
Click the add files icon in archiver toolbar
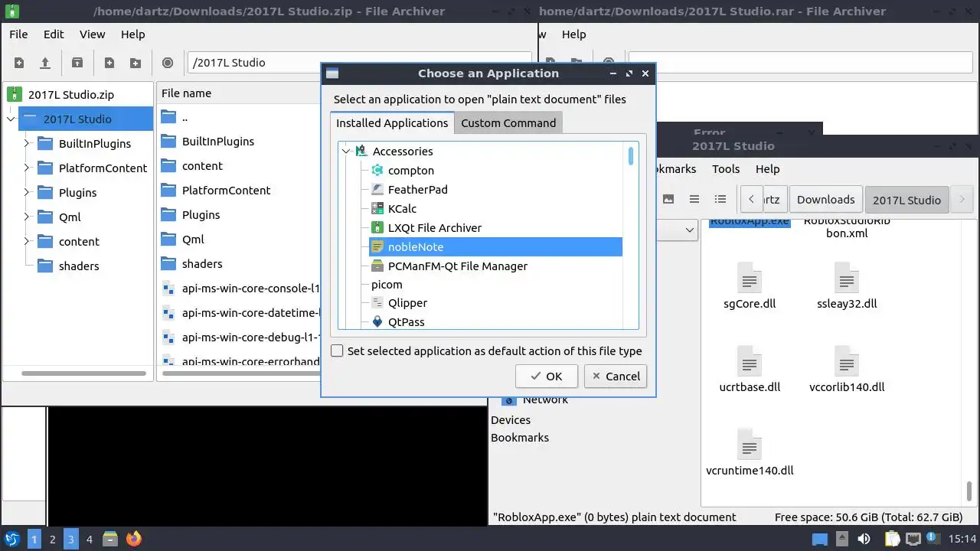click(109, 63)
